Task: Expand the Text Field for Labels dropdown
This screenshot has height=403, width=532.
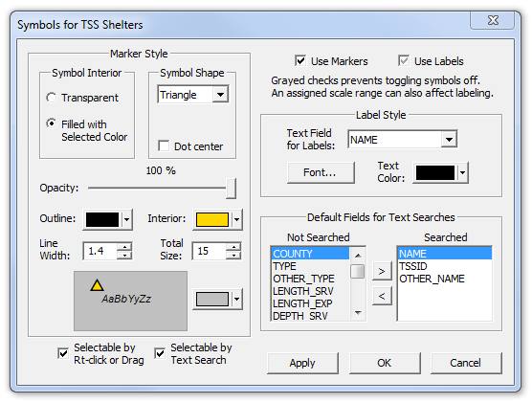Action: (449, 139)
